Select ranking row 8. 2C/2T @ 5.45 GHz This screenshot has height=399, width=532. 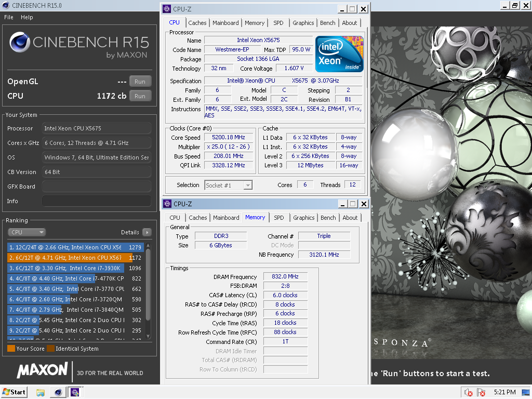tap(75, 320)
